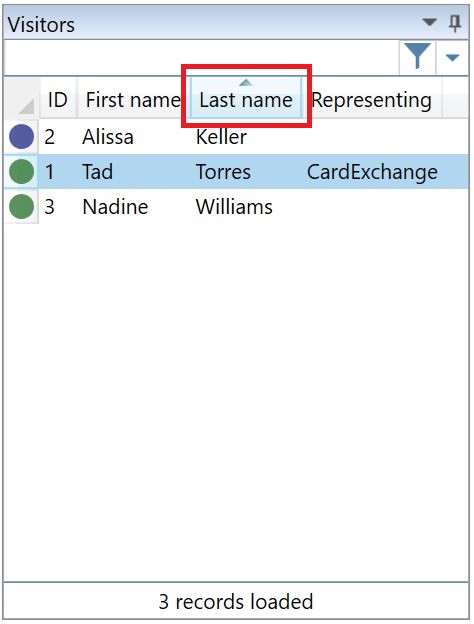Click the green status circle for Tad
Screen dimensions: 474x624
point(21,172)
